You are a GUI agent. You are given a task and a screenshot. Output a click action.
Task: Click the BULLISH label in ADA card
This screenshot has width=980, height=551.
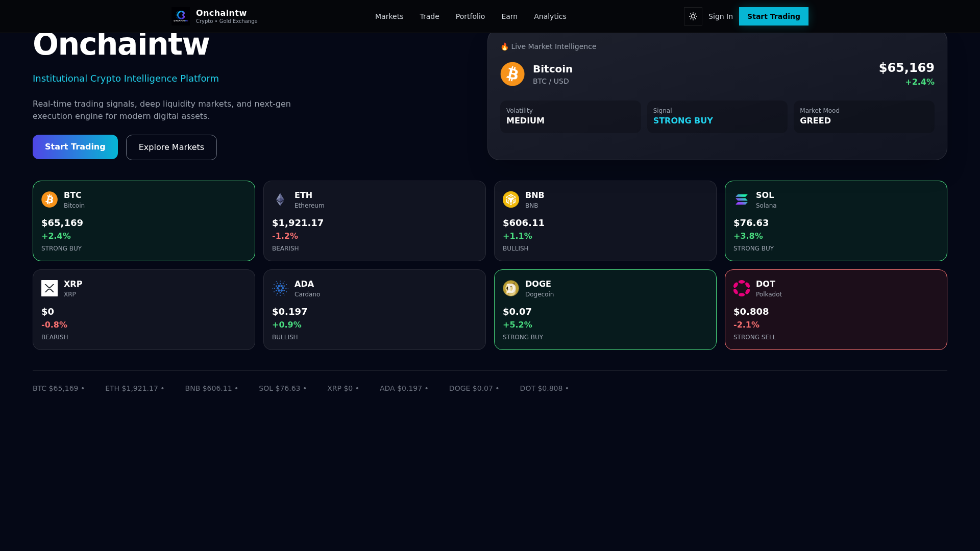pyautogui.click(x=285, y=337)
